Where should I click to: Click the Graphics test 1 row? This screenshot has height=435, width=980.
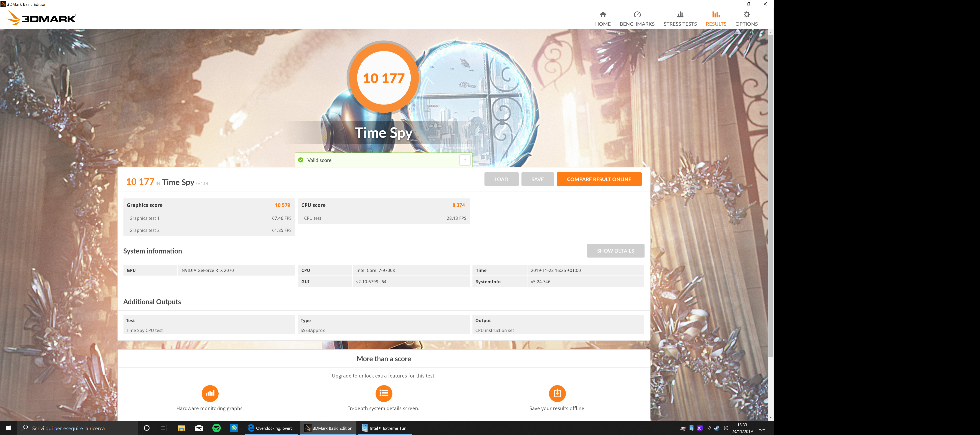tap(209, 218)
